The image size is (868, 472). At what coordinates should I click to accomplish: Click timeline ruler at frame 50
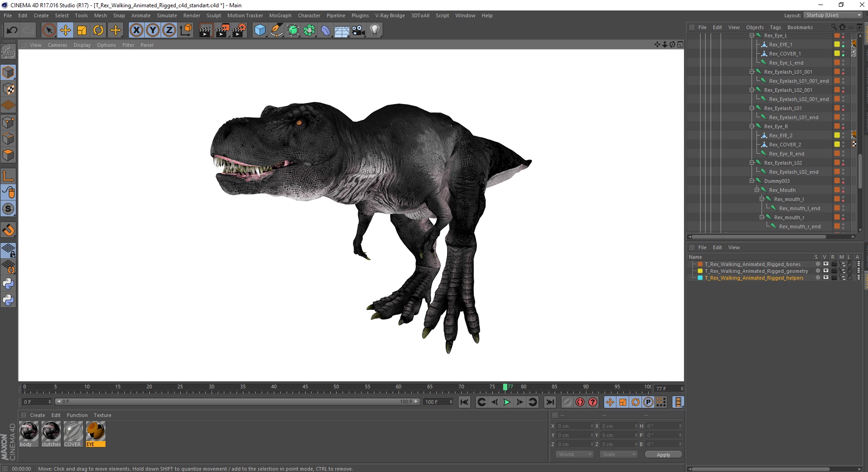(x=336, y=388)
